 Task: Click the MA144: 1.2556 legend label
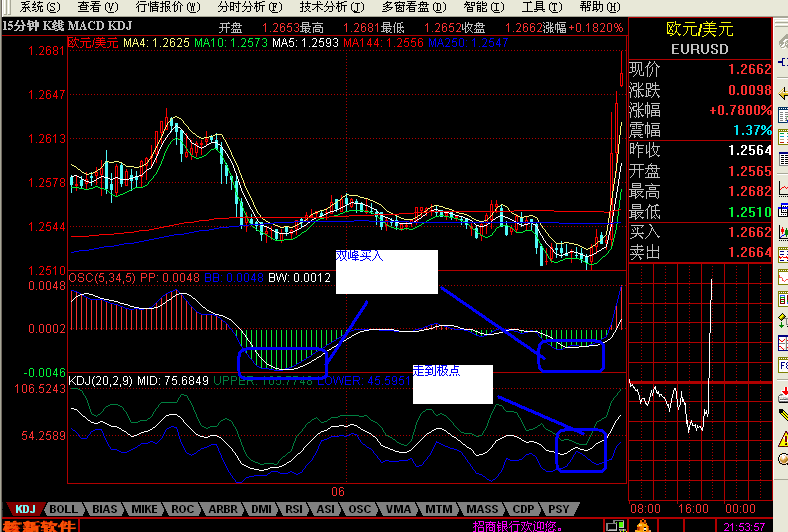tap(383, 43)
